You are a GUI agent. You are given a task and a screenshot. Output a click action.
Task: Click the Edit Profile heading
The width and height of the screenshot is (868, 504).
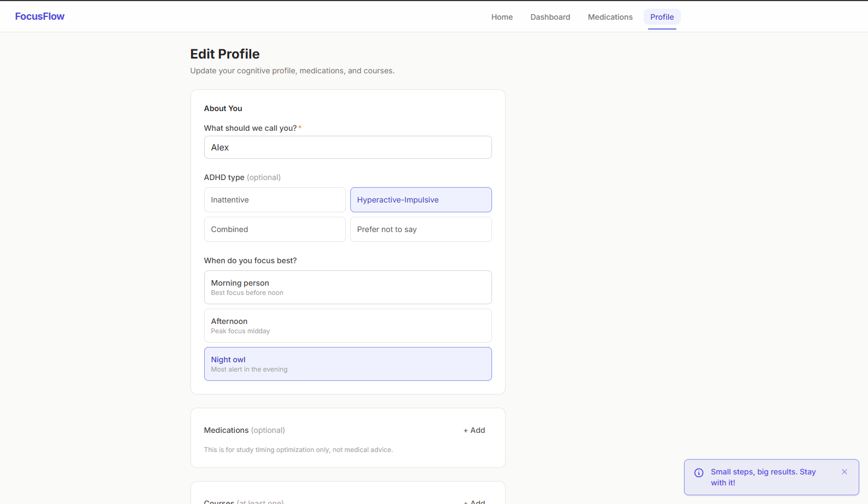225,54
